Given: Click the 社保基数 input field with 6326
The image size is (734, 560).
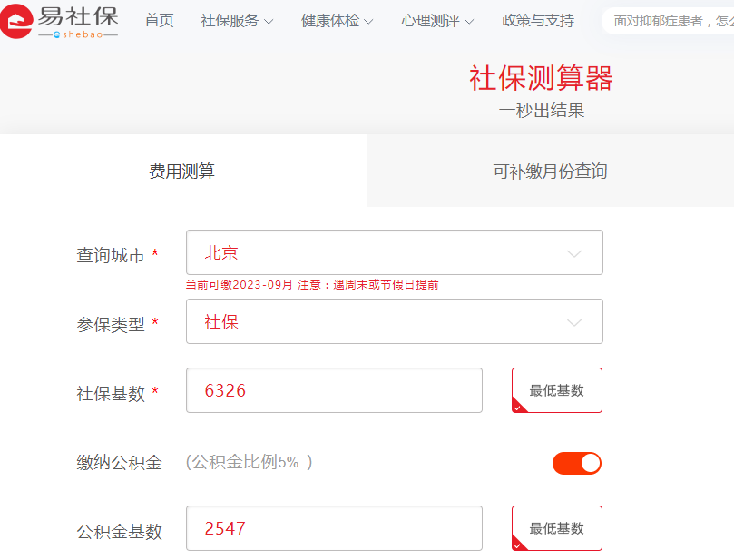Looking at the screenshot, I should (x=334, y=391).
